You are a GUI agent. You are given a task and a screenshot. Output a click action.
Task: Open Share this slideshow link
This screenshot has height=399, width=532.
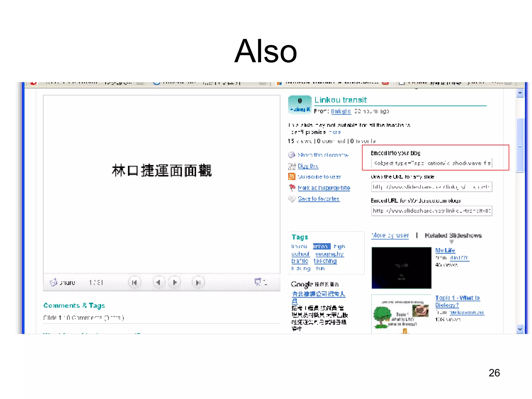323,155
